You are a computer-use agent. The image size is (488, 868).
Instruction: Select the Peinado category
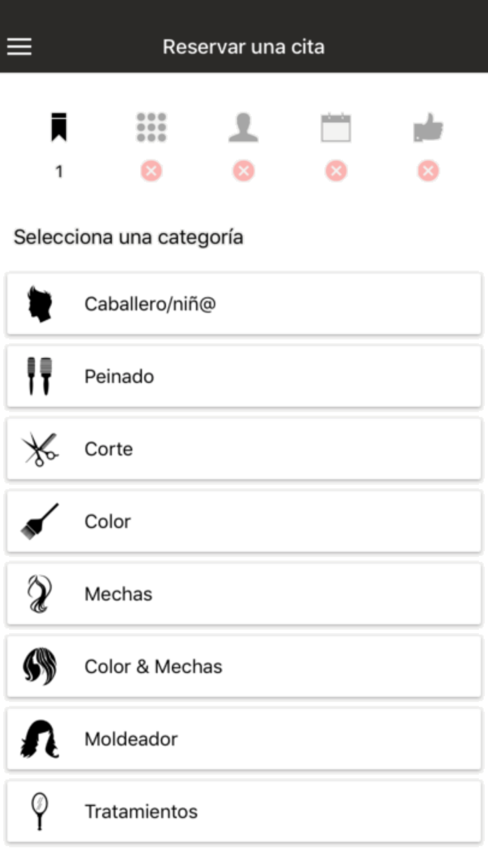coord(244,376)
